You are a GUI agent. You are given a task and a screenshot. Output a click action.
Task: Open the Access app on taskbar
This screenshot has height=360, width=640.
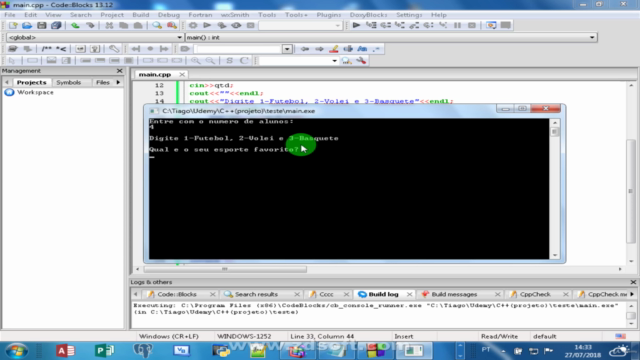click(65, 351)
